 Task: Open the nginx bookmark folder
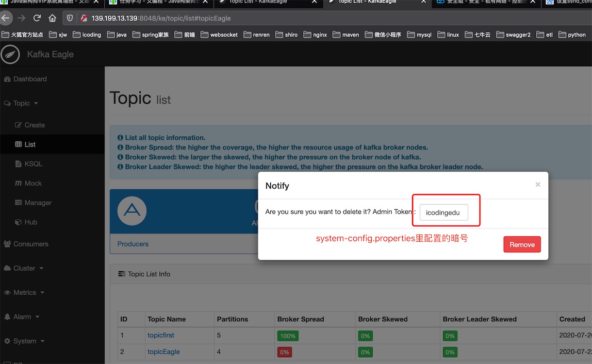pos(315,35)
